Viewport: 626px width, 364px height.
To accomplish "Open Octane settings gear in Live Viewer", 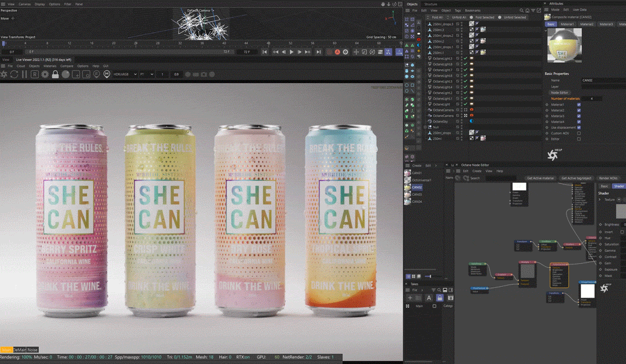I will [45, 74].
